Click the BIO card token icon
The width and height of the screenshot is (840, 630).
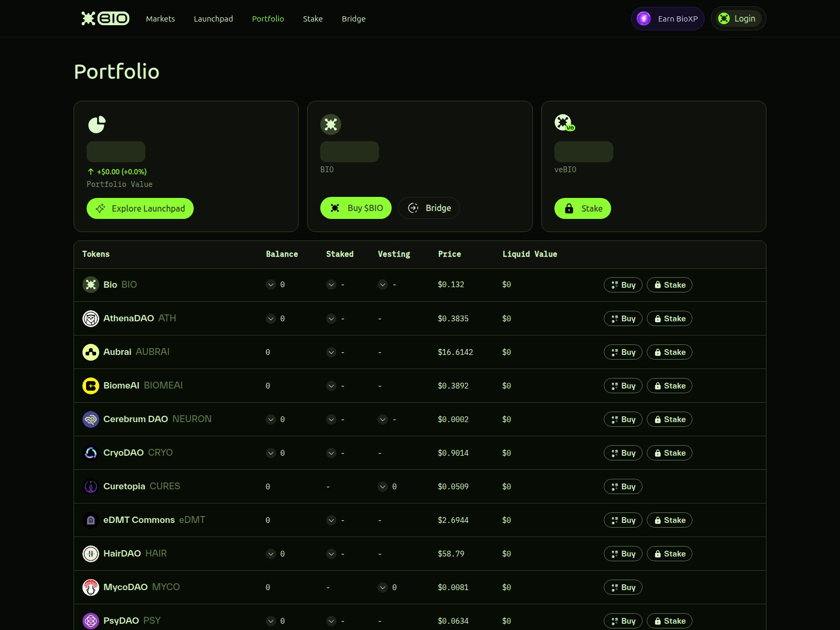pyautogui.click(x=331, y=124)
